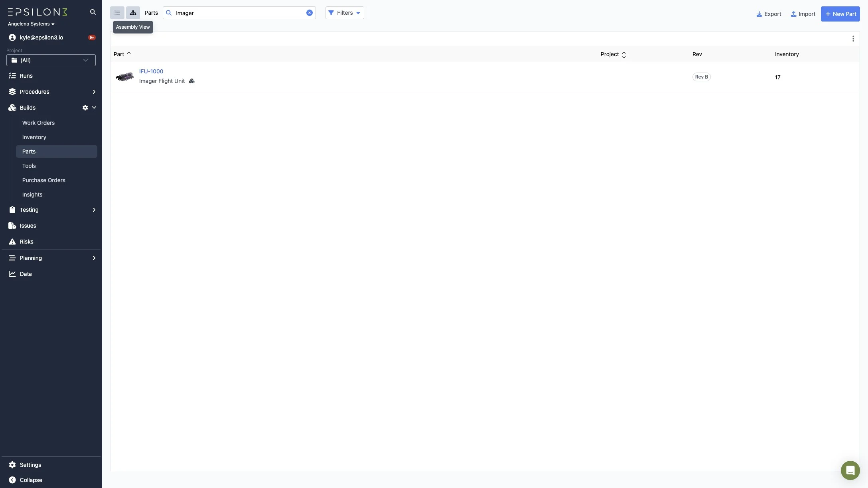
Task: Open Purchase Orders in sidebar
Action: (43, 180)
